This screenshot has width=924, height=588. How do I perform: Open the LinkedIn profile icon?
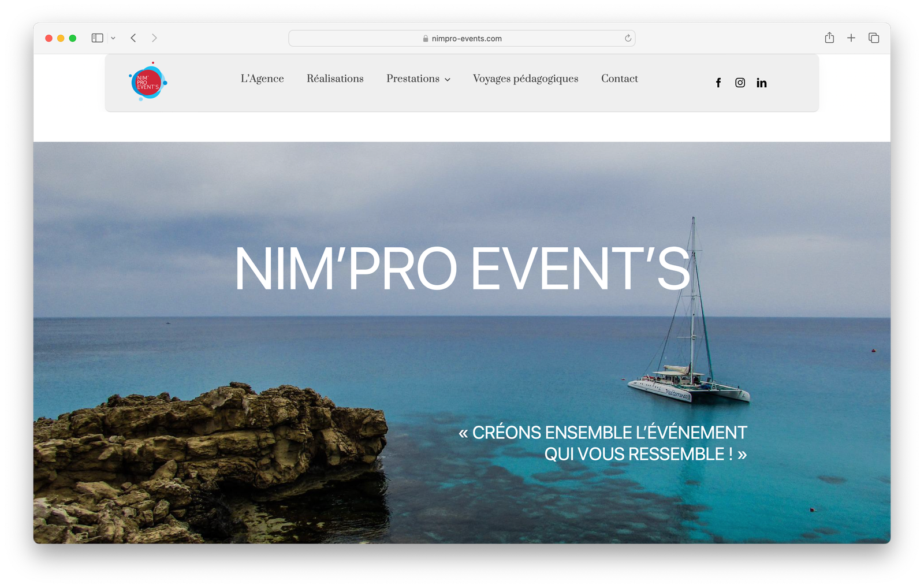point(762,83)
